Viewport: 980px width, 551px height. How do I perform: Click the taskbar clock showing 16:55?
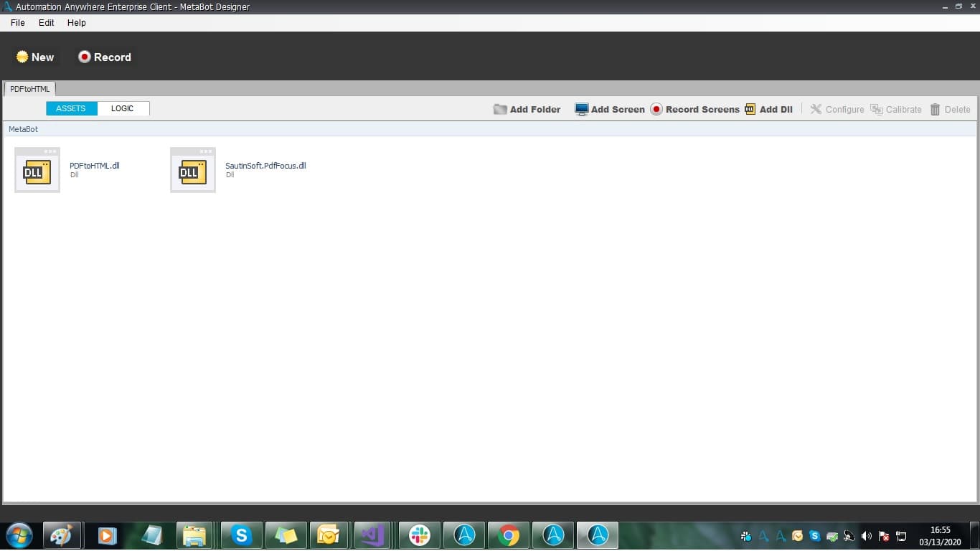(x=940, y=535)
